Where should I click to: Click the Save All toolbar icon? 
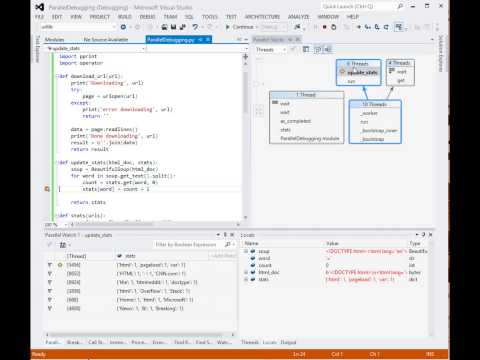click(x=183, y=27)
